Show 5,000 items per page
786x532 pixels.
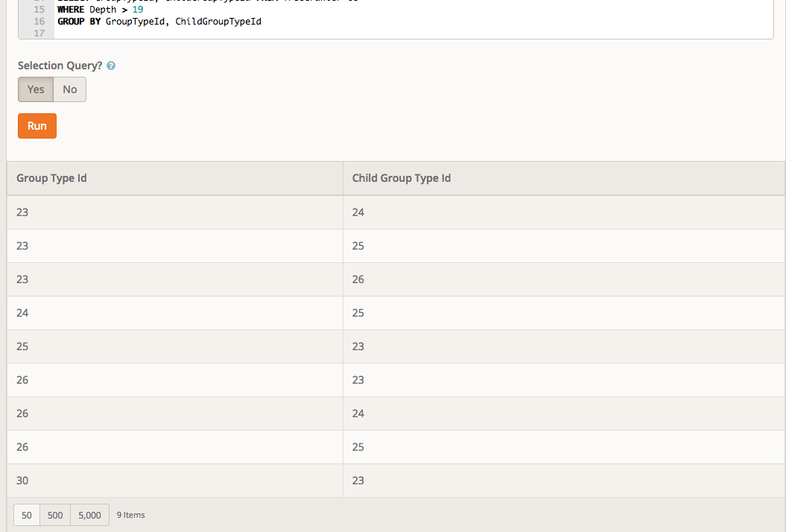(x=89, y=515)
